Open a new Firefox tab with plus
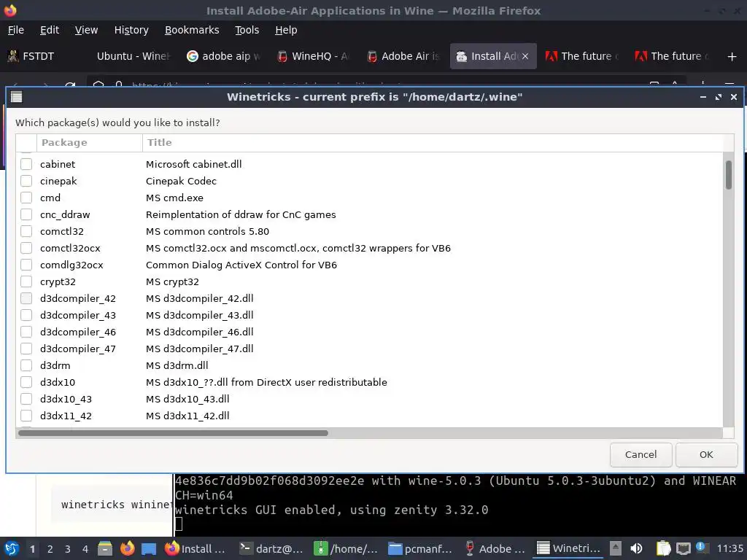This screenshot has height=560, width=747. tap(732, 57)
